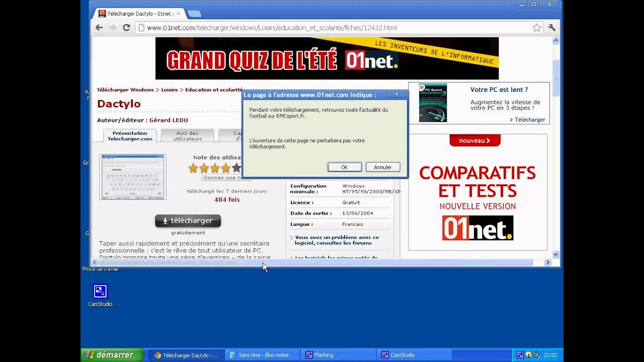Reload the page with the refresh icon

(126, 28)
